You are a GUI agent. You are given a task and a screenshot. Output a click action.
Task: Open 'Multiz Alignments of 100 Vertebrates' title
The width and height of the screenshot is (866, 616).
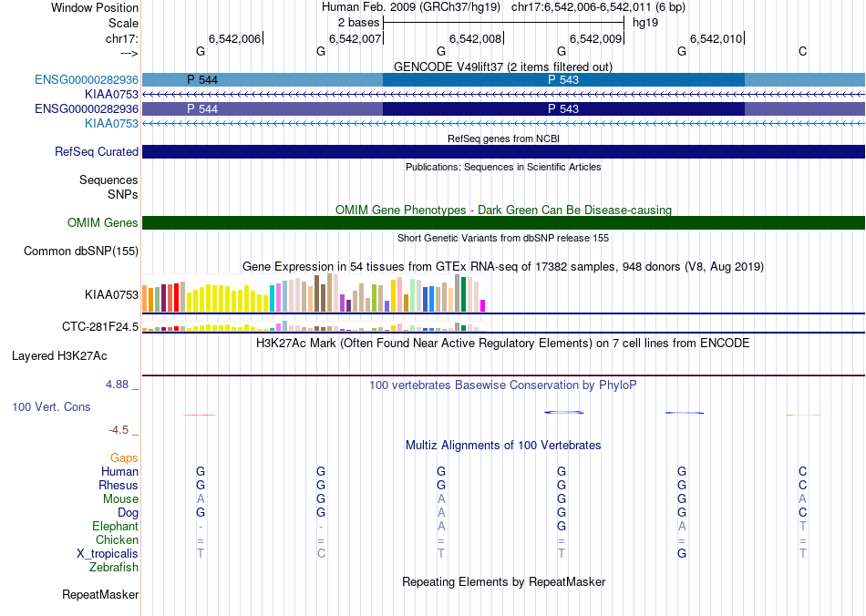503,446
